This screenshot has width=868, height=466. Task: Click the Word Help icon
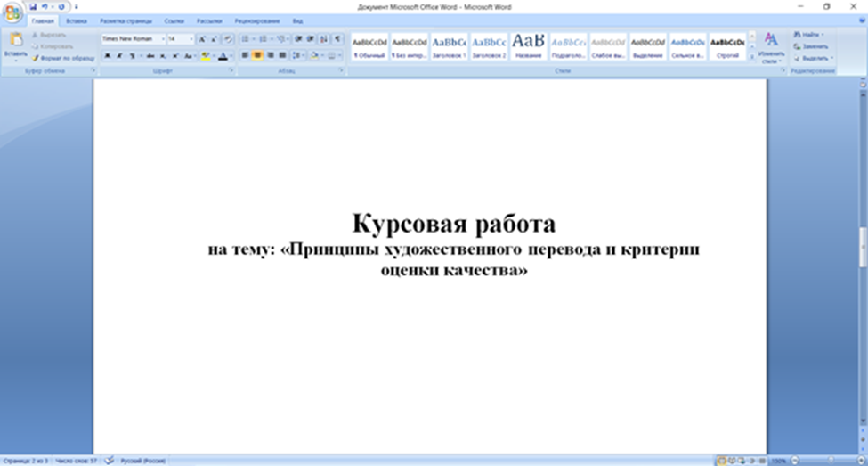(862, 21)
